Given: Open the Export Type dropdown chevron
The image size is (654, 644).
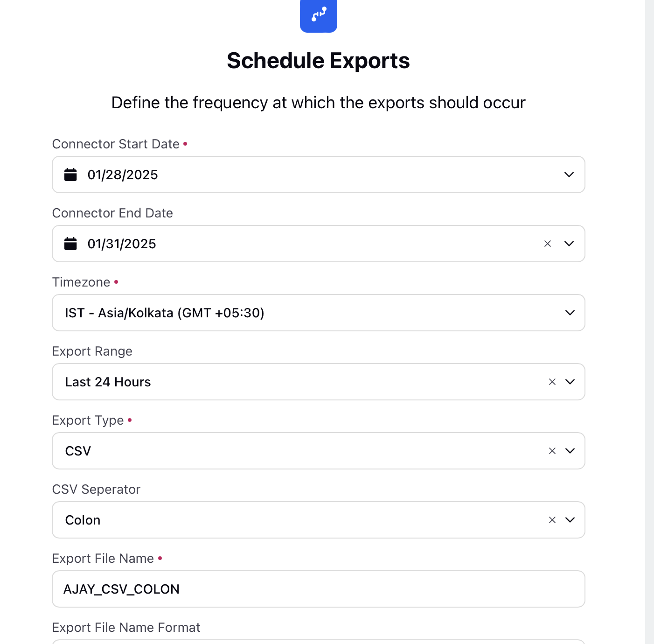Looking at the screenshot, I should [570, 451].
